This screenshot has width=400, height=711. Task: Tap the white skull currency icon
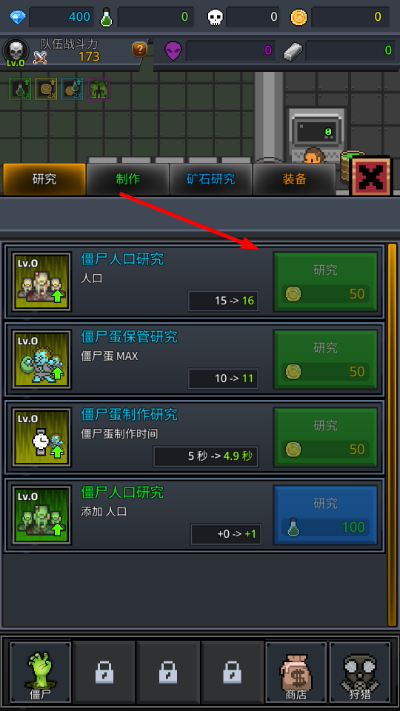215,18
